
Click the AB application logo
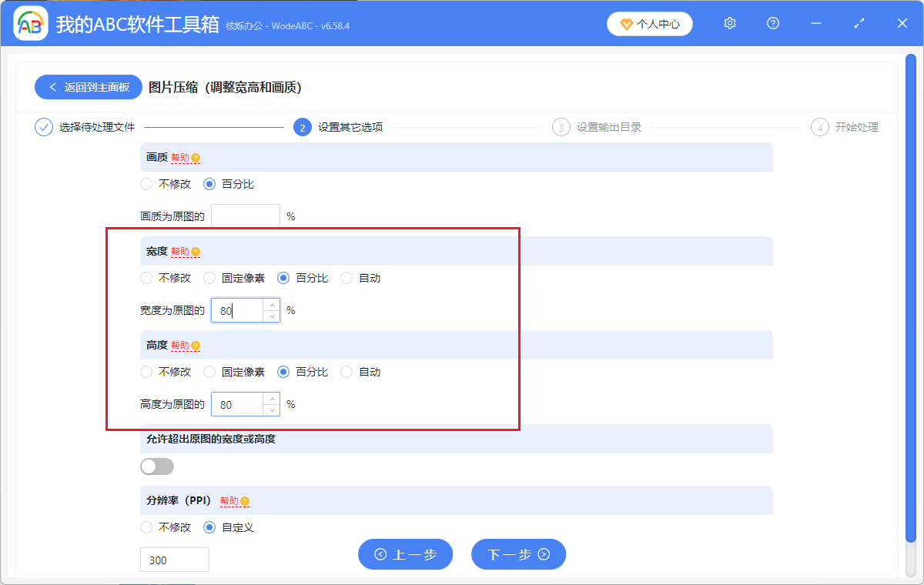pyautogui.click(x=30, y=23)
